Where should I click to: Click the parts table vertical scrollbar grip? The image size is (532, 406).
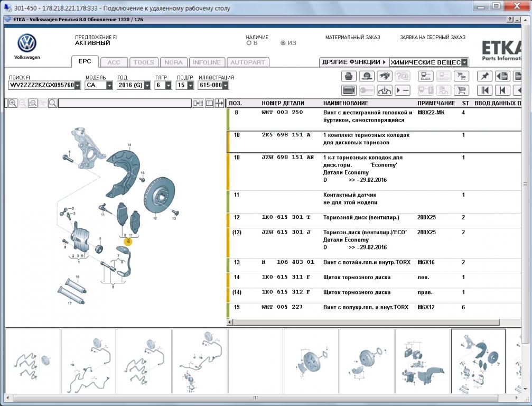pyautogui.click(x=525, y=184)
